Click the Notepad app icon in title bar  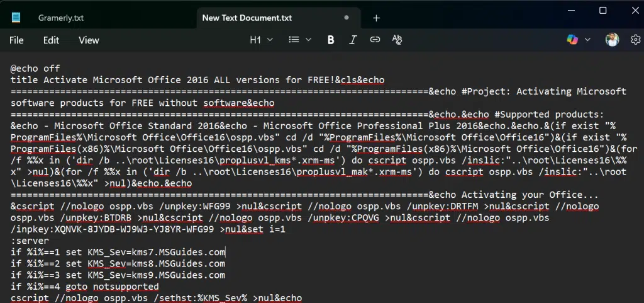coord(15,18)
